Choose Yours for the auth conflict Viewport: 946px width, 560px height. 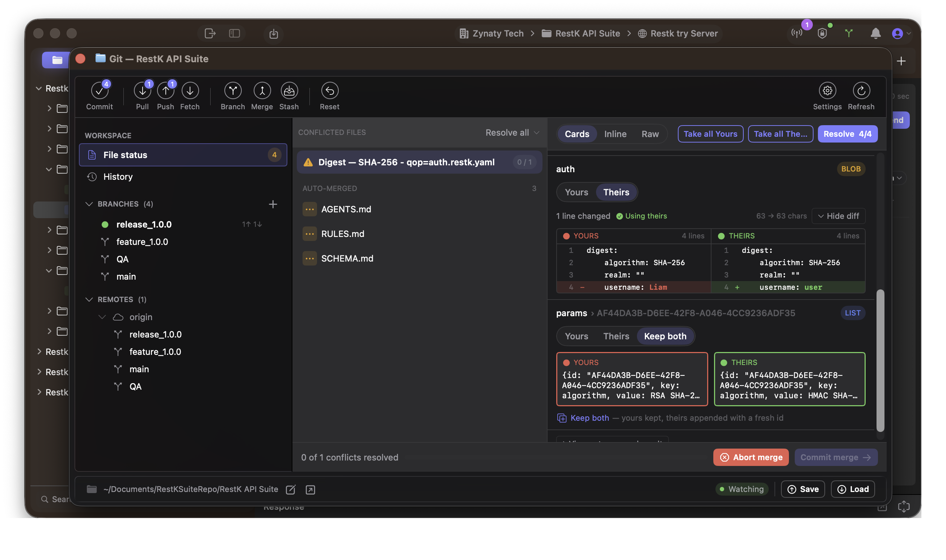click(x=576, y=192)
